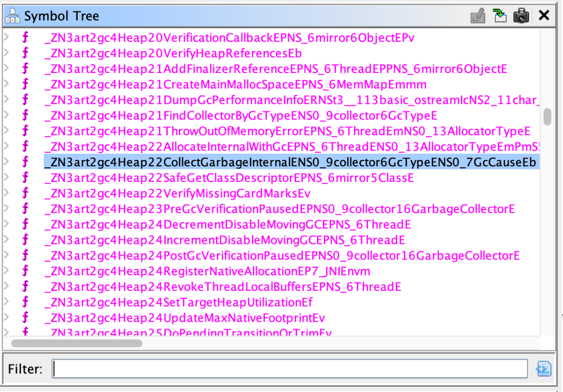Expand the Heap22CollectGarbageInternal node
The image size is (563, 392).
coord(6,161)
